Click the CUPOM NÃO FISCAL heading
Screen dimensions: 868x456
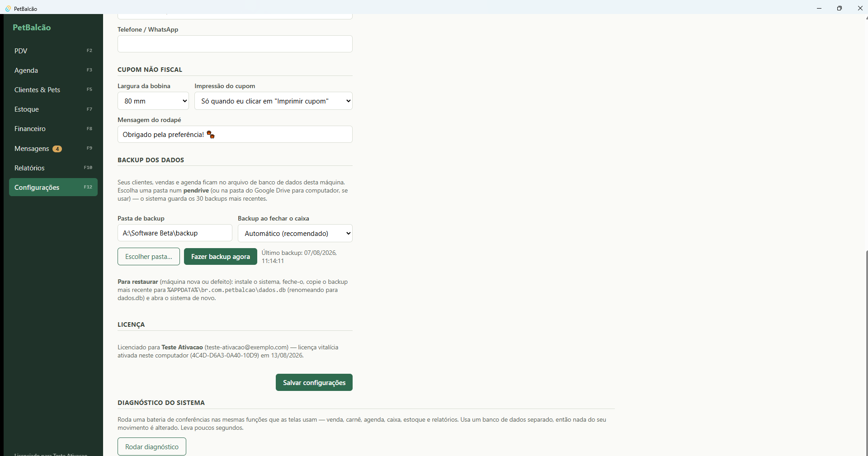click(x=150, y=70)
